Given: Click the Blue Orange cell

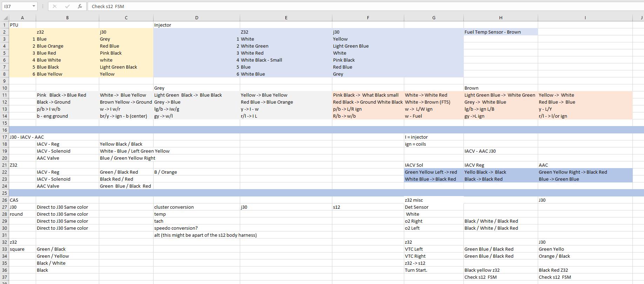Looking at the screenshot, I should [67, 46].
